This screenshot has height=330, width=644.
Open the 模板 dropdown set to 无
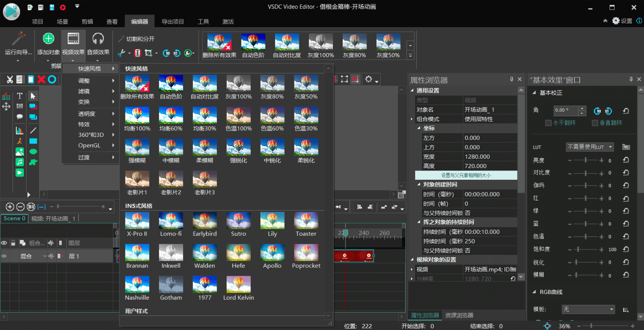[x=588, y=309]
